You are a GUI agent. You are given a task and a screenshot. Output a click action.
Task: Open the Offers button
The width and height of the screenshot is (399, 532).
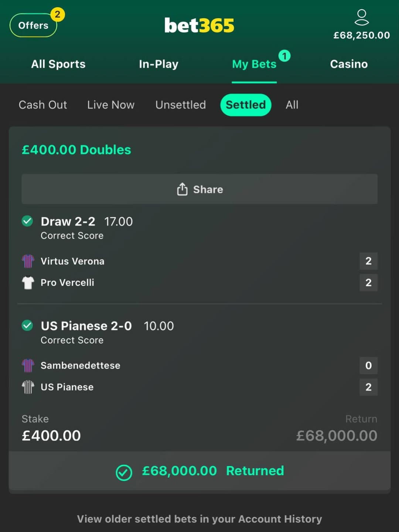(x=33, y=25)
